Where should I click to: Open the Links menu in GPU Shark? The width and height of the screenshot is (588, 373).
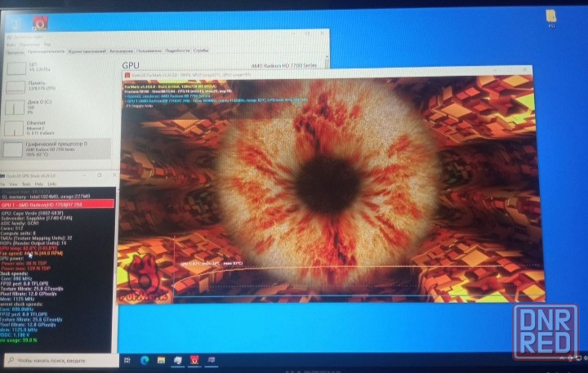click(52, 184)
